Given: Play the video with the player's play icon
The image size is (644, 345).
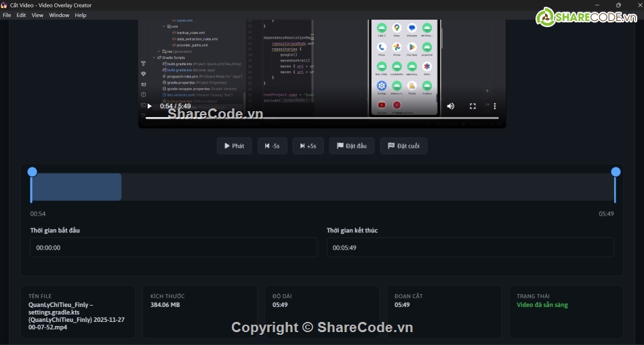Looking at the screenshot, I should 150,106.
